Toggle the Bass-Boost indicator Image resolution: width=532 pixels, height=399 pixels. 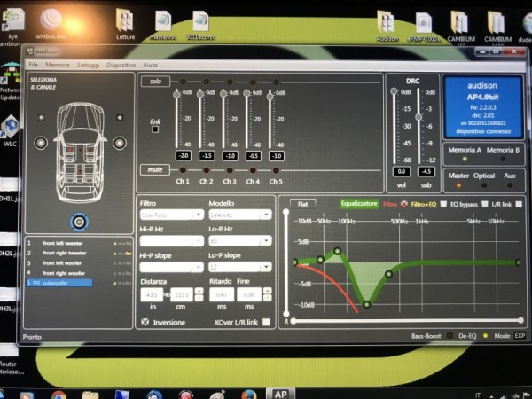450,336
